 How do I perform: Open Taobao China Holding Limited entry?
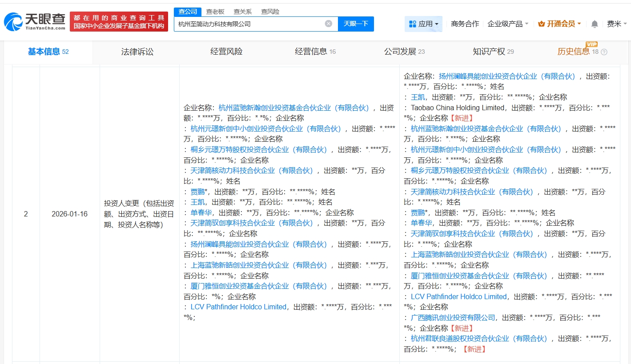tap(458, 108)
